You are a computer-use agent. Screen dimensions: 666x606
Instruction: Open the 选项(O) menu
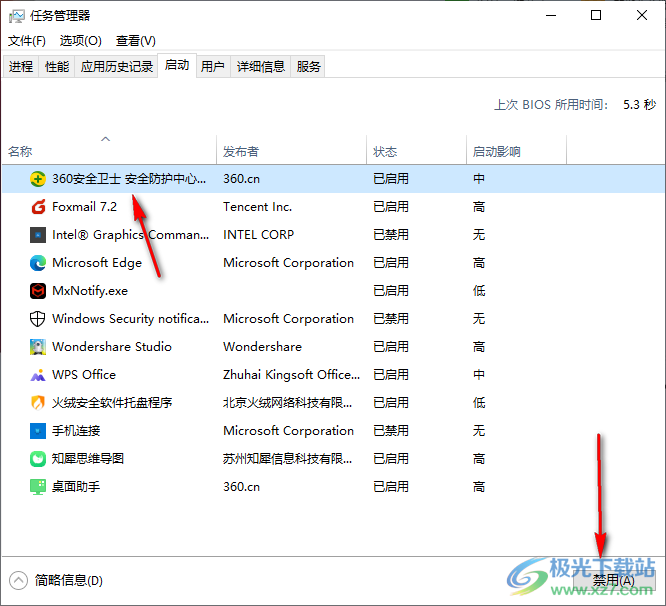tap(81, 41)
